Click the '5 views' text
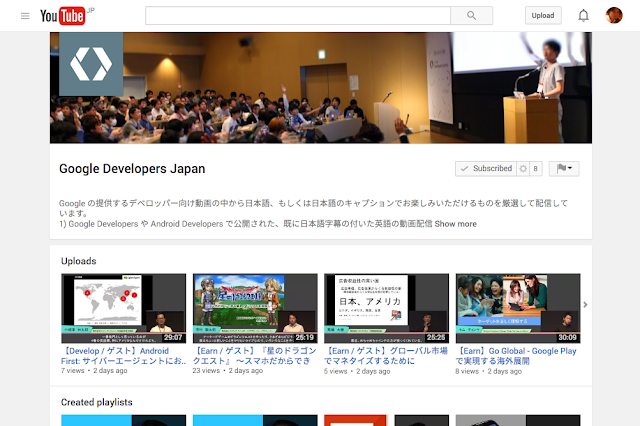 [x=336, y=371]
